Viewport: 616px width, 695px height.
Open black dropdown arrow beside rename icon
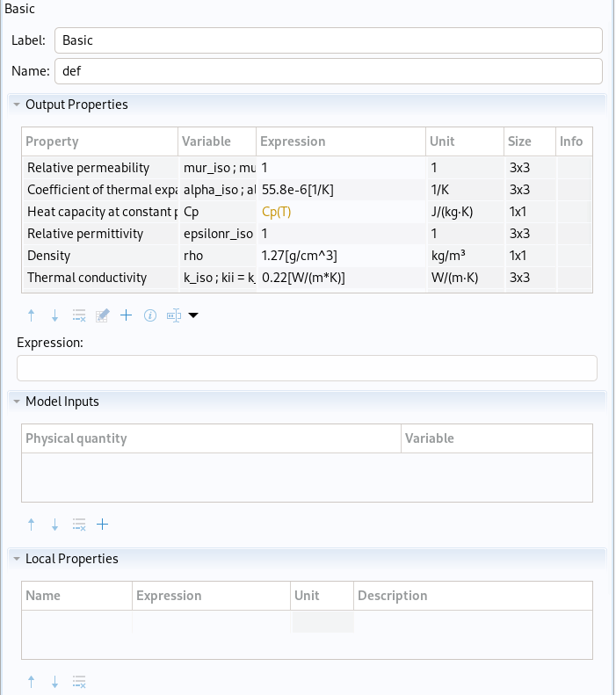[x=193, y=315]
